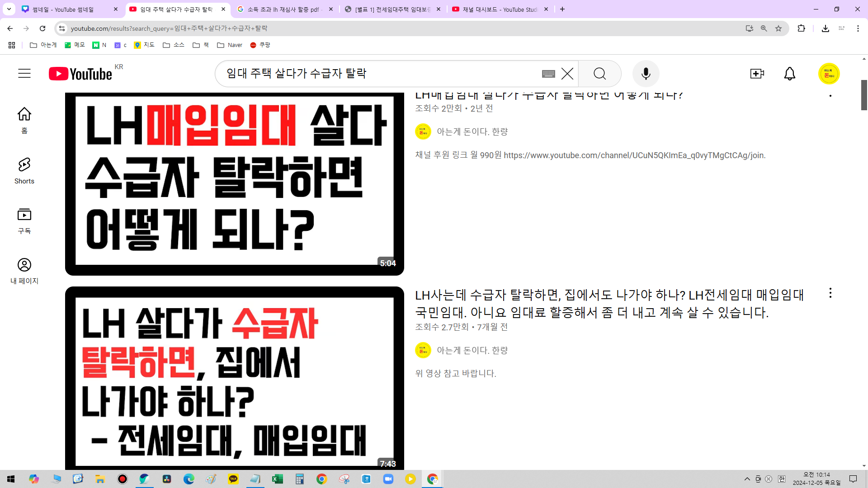Open Chrome three-dot menu
Image resolution: width=868 pixels, height=488 pixels.
858,28
